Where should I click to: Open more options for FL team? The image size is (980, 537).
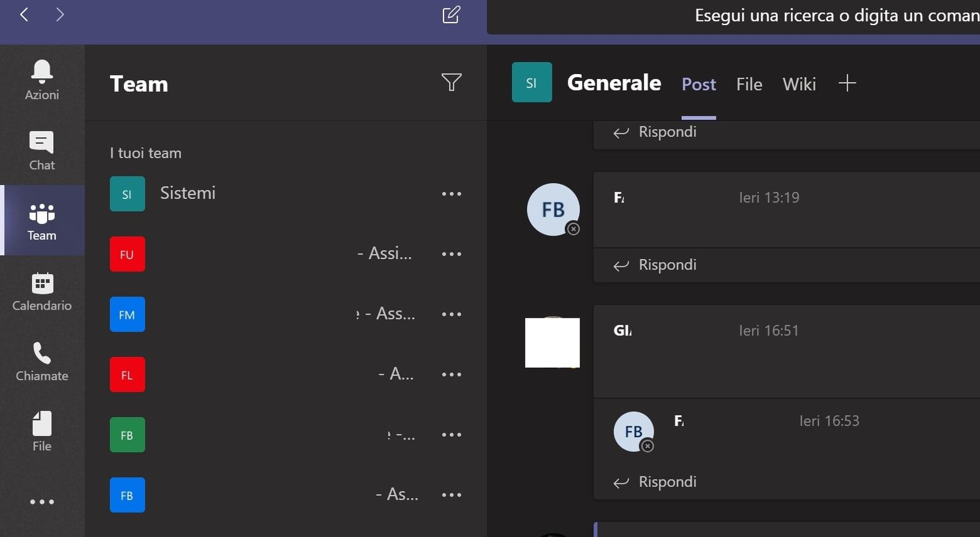point(451,374)
